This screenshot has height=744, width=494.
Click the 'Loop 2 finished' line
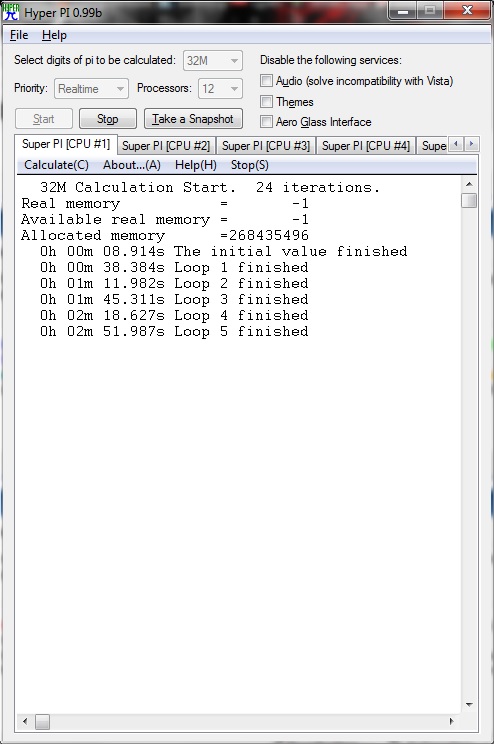[x=174, y=283]
